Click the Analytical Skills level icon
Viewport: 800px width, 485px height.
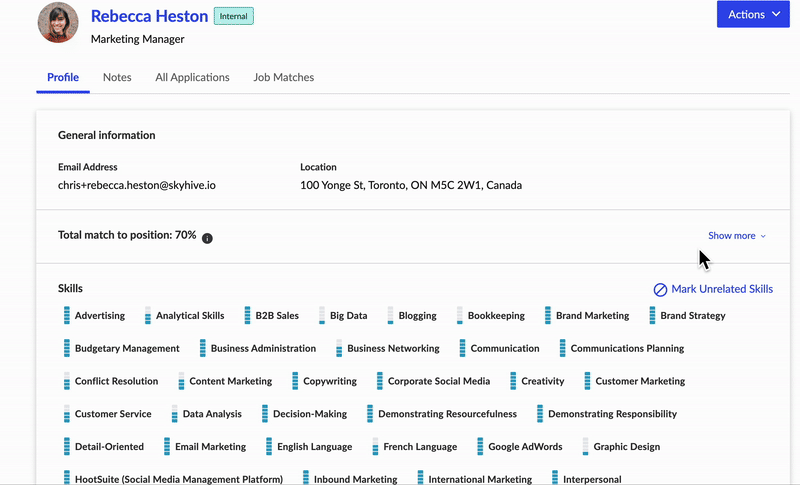tap(148, 316)
